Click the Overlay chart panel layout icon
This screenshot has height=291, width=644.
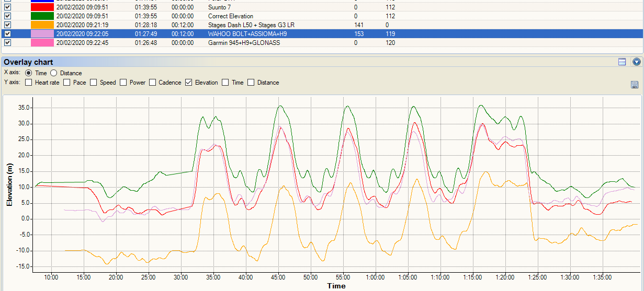click(x=622, y=62)
